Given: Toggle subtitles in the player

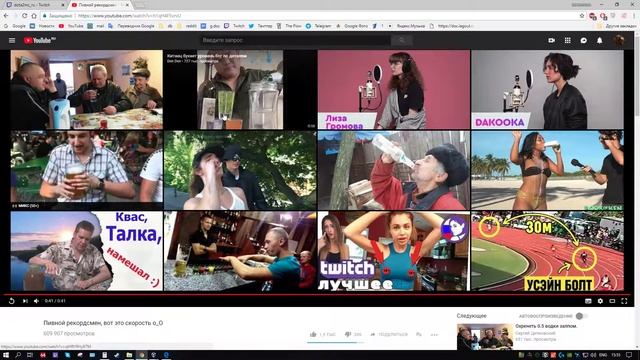Looking at the screenshot, I should point(588,301).
